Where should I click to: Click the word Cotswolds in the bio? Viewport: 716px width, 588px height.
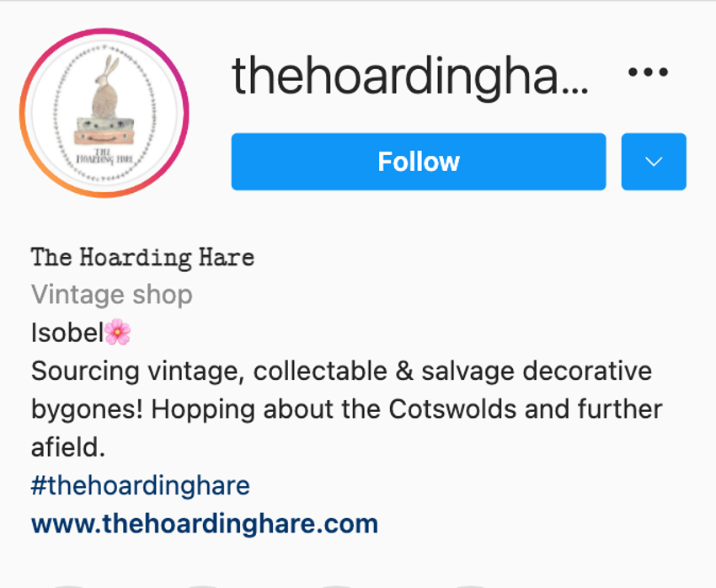tap(452, 409)
